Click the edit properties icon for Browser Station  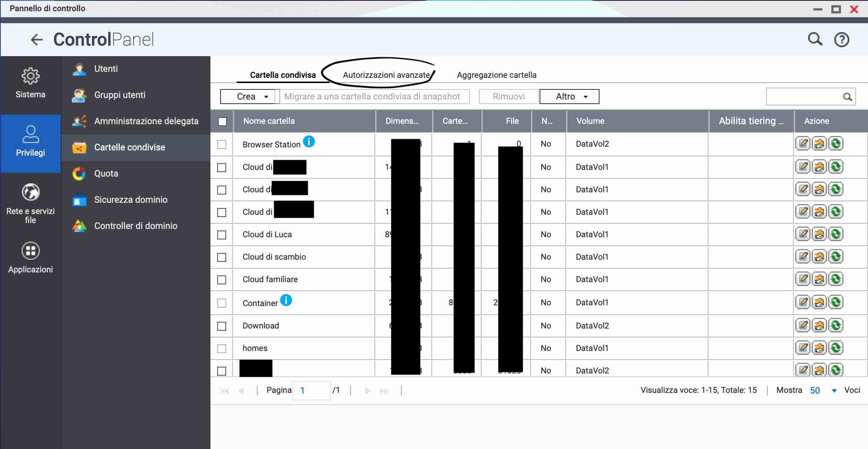tap(802, 144)
